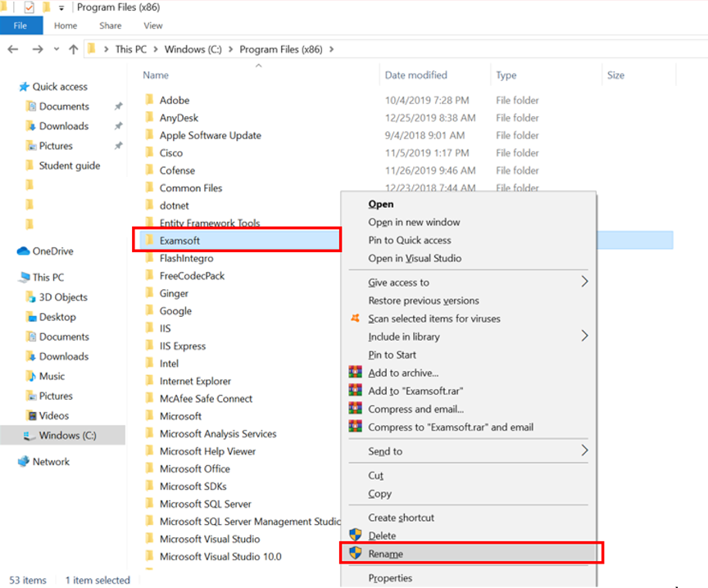Expand the Give access to submenu arrow
This screenshot has width=708, height=588.
pos(584,282)
